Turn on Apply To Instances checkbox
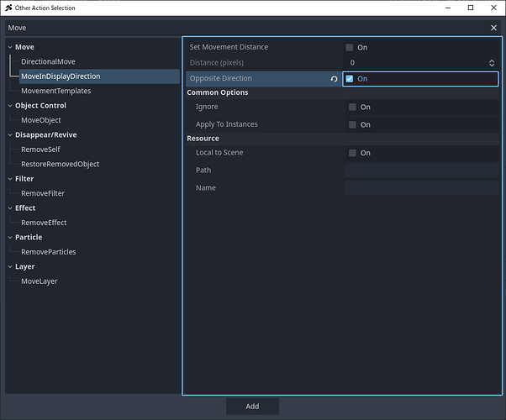 [352, 125]
